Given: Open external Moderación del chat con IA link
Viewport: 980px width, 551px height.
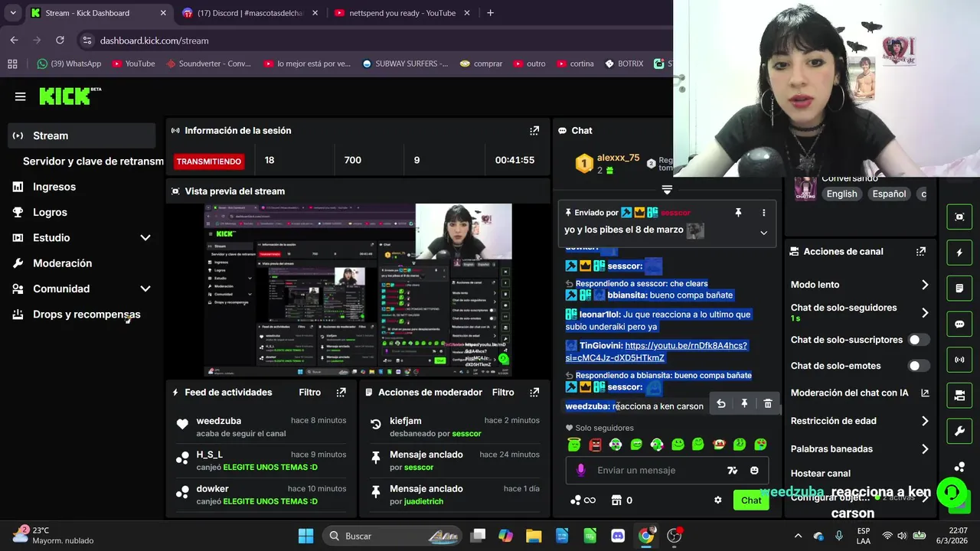Looking at the screenshot, I should 925,393.
